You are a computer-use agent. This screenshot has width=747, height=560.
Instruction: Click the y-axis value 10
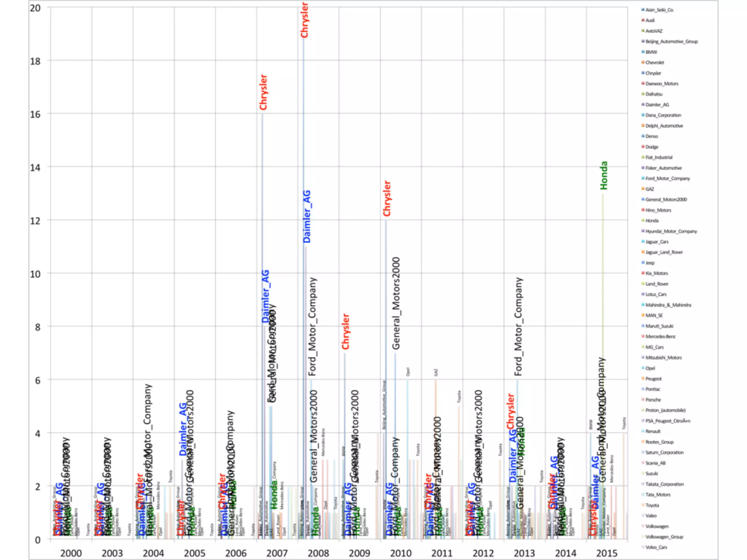pos(35,274)
